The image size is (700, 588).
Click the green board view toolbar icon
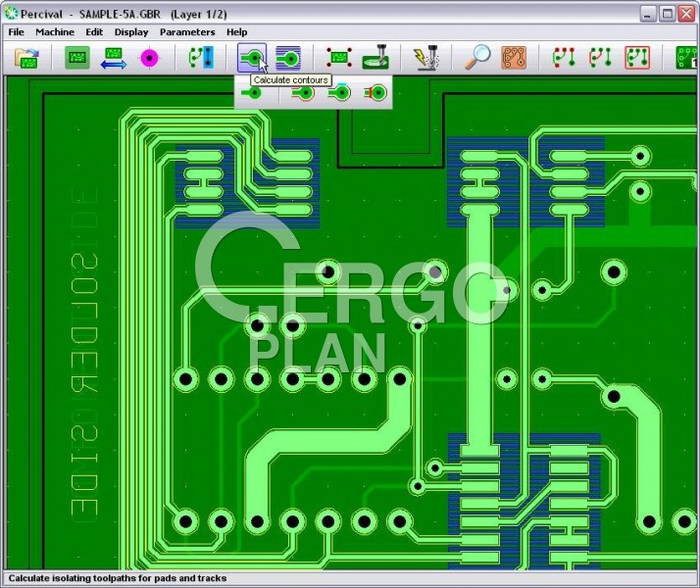coord(77,58)
